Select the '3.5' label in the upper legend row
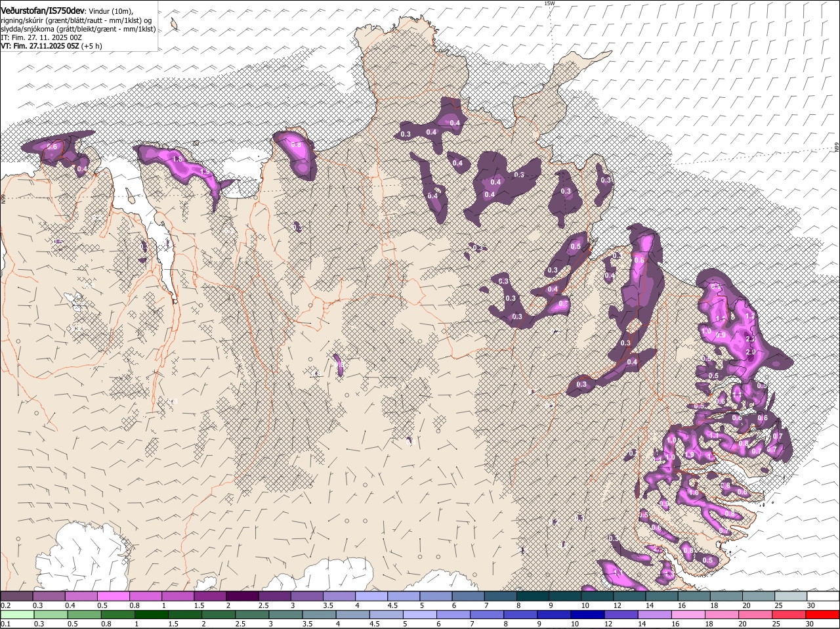Screen dimensions: 840x629 pos(327,605)
